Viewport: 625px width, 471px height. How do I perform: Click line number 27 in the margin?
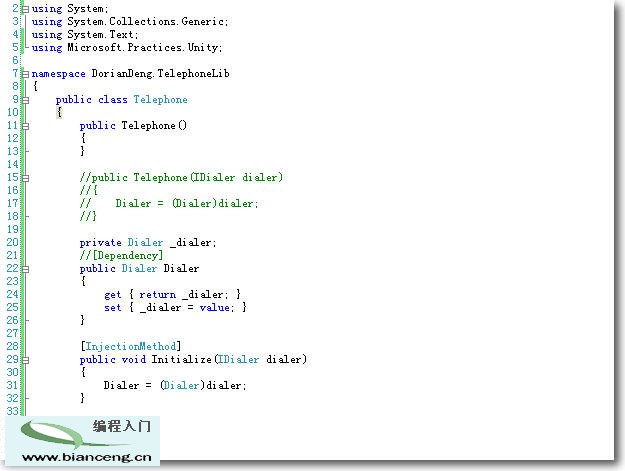[13, 333]
